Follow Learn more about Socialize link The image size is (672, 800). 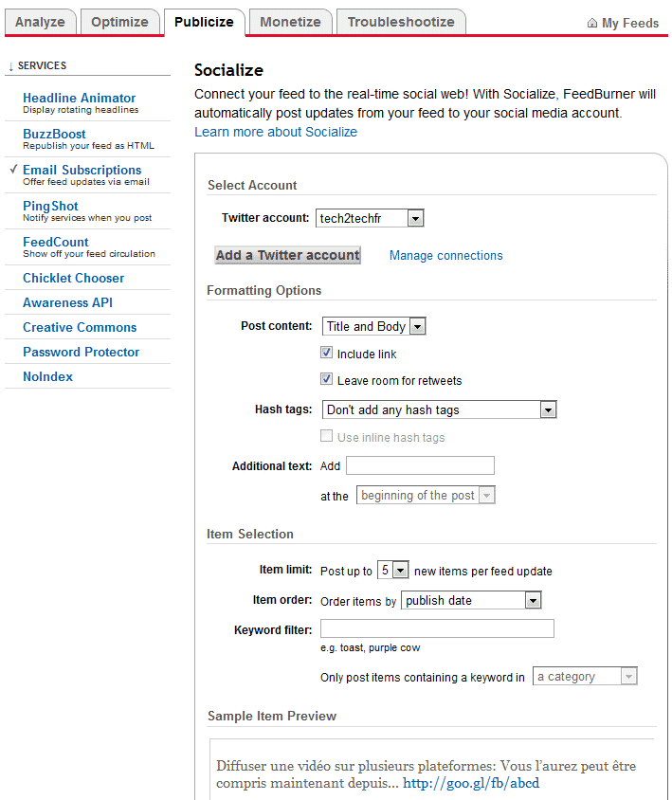[276, 132]
